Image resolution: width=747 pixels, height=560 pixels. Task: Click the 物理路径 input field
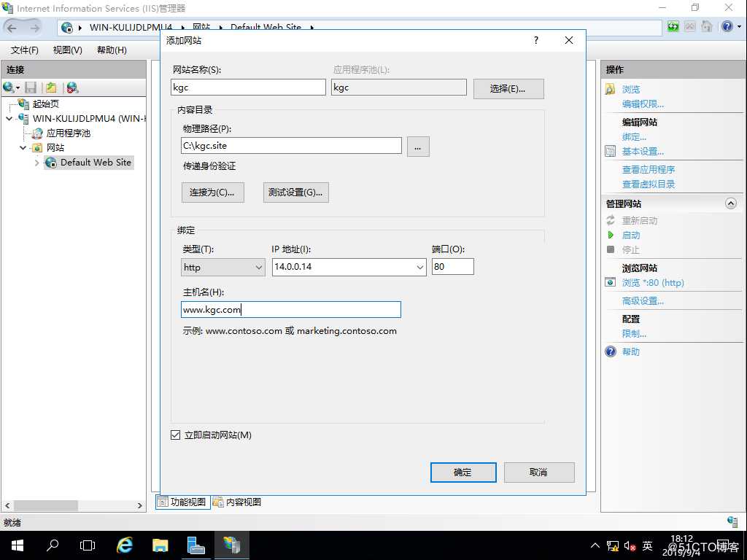tap(291, 146)
